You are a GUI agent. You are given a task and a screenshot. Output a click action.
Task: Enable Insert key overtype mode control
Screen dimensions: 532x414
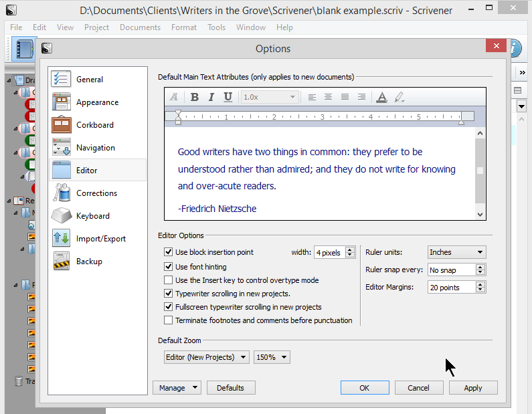tap(168, 280)
